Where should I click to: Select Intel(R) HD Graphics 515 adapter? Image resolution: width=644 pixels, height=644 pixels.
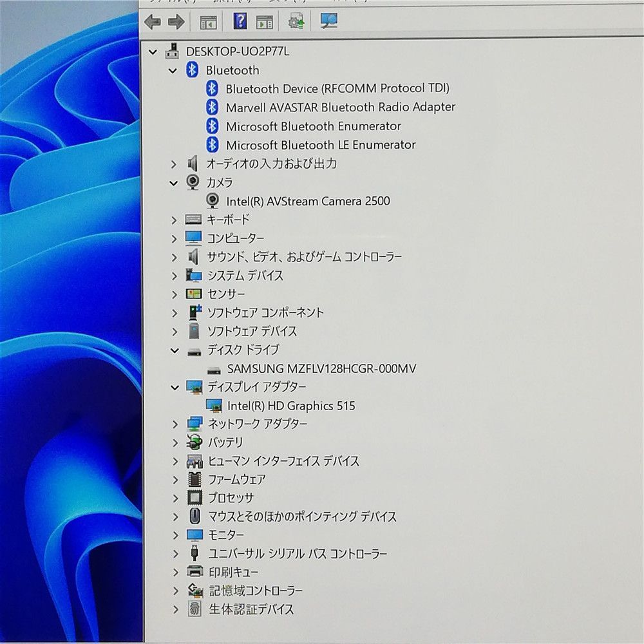coord(291,406)
